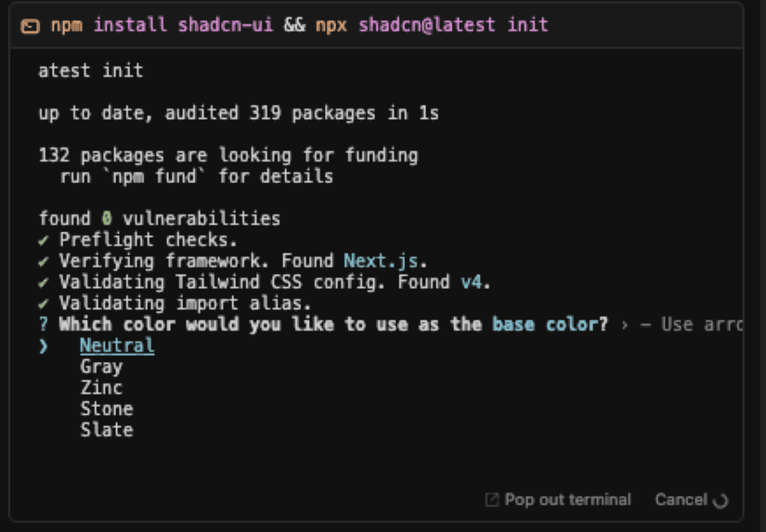Click the Pop out terminal icon
This screenshot has height=532, width=766.
[x=491, y=500]
